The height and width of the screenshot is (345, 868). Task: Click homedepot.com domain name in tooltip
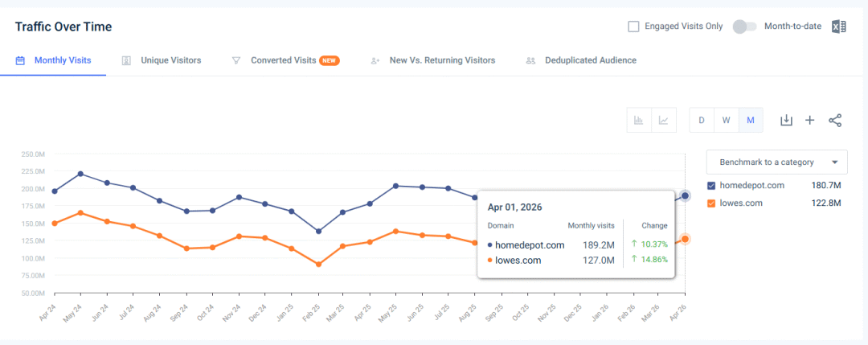[x=530, y=244]
